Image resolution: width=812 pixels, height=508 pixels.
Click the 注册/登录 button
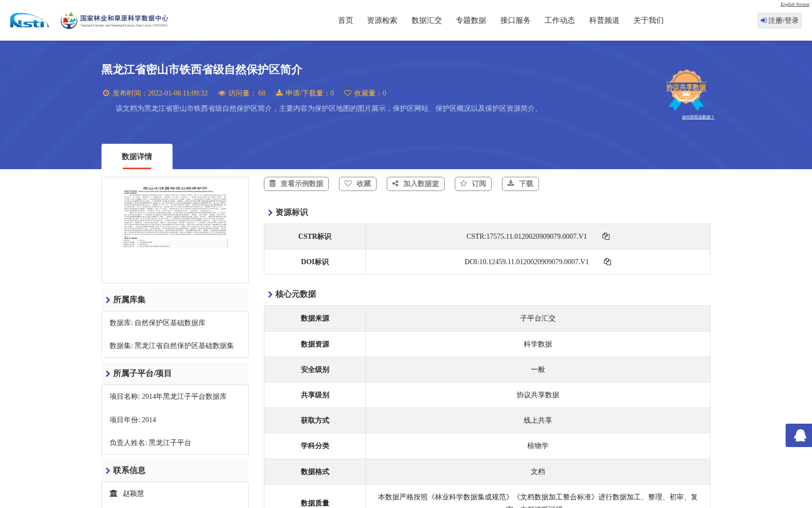(780, 20)
